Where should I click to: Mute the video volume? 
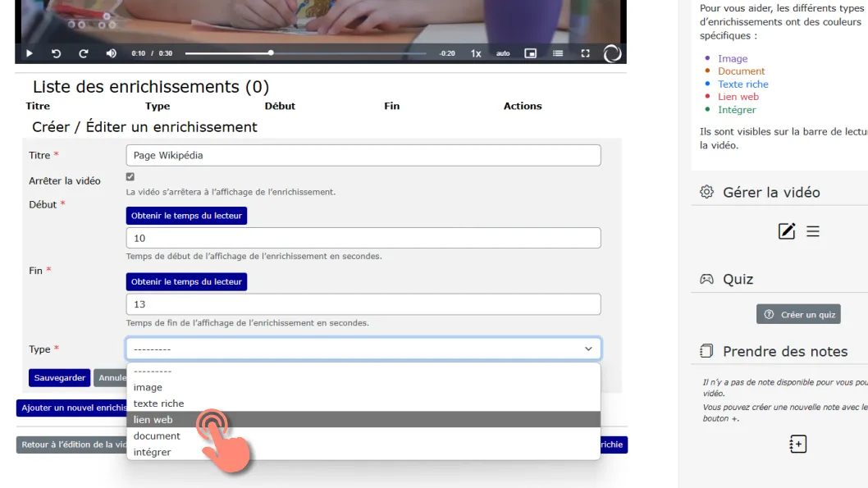point(112,53)
